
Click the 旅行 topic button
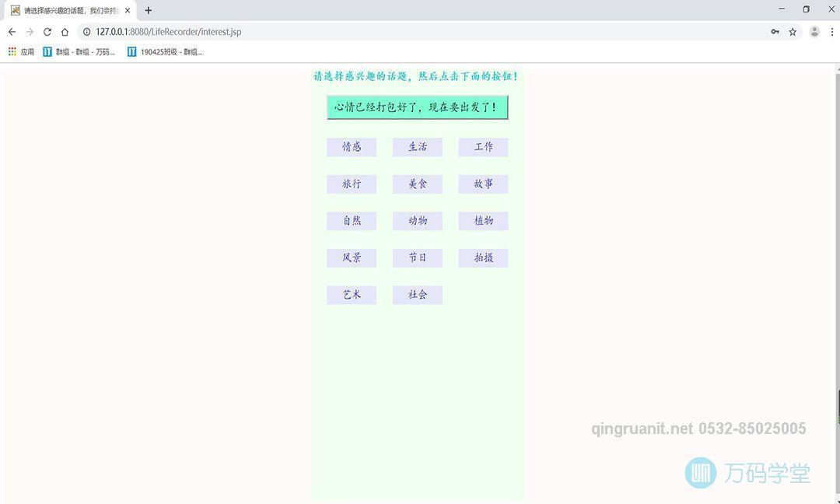click(351, 184)
